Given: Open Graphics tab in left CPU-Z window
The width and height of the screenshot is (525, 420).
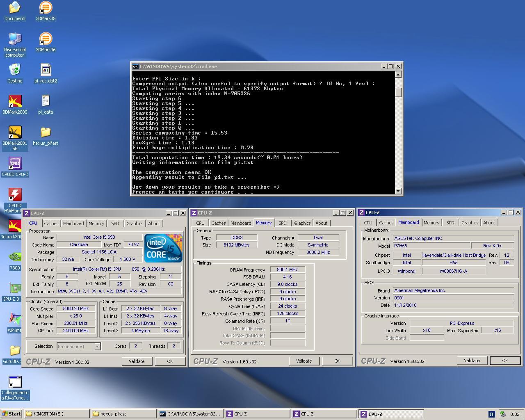Looking at the screenshot, I should coord(135,224).
